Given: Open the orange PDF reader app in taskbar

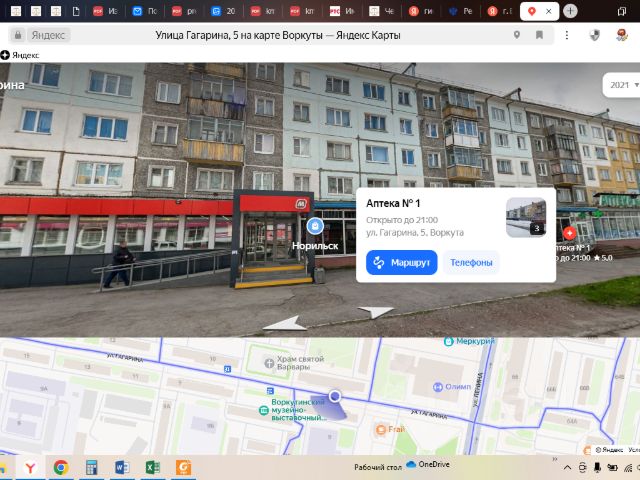Looking at the screenshot, I should tap(183, 468).
